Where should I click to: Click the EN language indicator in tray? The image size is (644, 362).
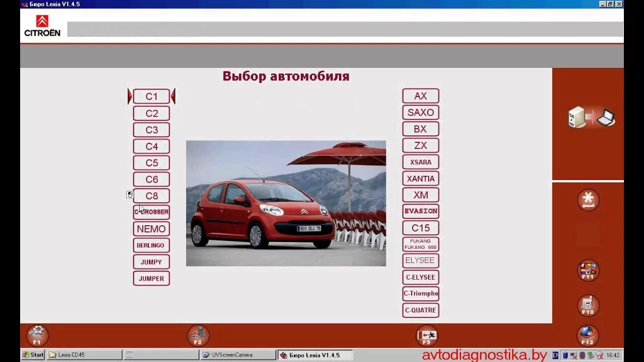(x=555, y=355)
